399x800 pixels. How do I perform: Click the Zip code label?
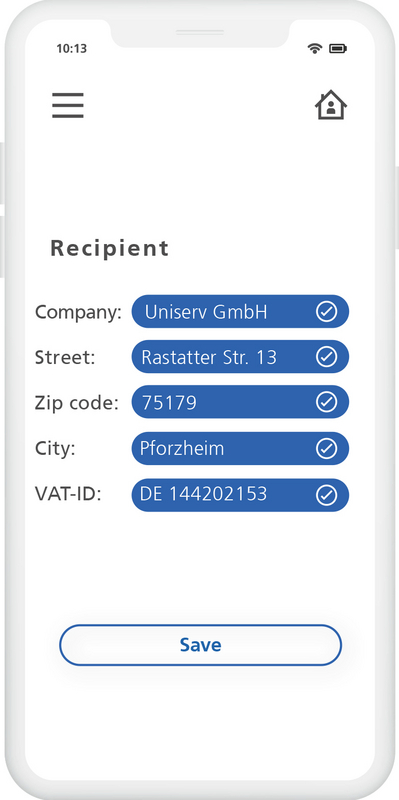click(77, 403)
